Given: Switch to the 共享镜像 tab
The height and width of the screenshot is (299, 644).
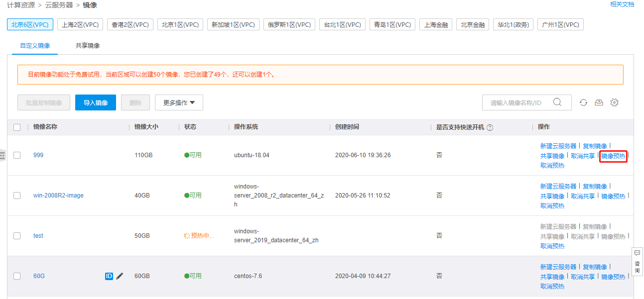Looking at the screenshot, I should click(88, 45).
